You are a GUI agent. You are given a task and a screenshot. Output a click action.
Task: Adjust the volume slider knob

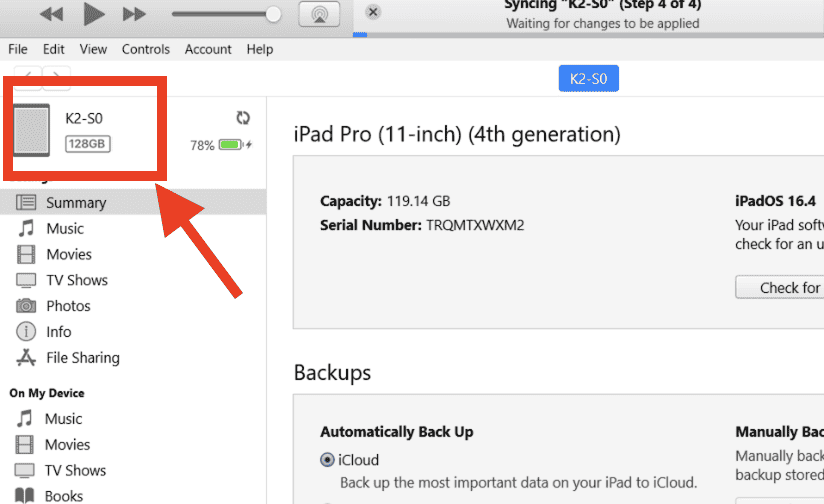pyautogui.click(x=273, y=14)
